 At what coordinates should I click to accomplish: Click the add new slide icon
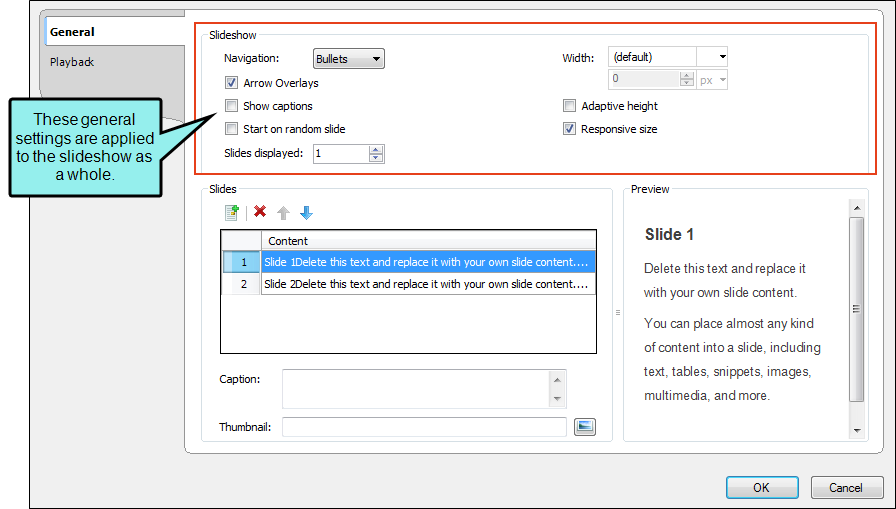[231, 213]
